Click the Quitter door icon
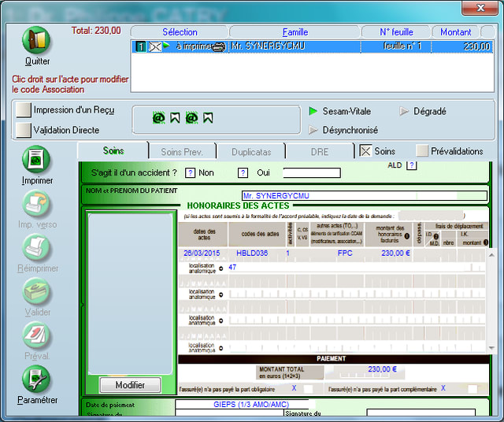Screen dimensions: 504x422 click(x=36, y=41)
